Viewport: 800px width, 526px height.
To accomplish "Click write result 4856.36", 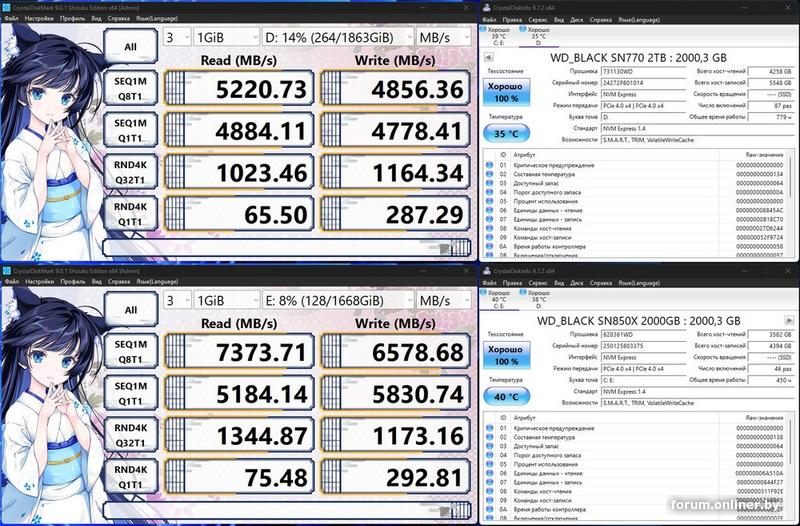I will 395,89.
